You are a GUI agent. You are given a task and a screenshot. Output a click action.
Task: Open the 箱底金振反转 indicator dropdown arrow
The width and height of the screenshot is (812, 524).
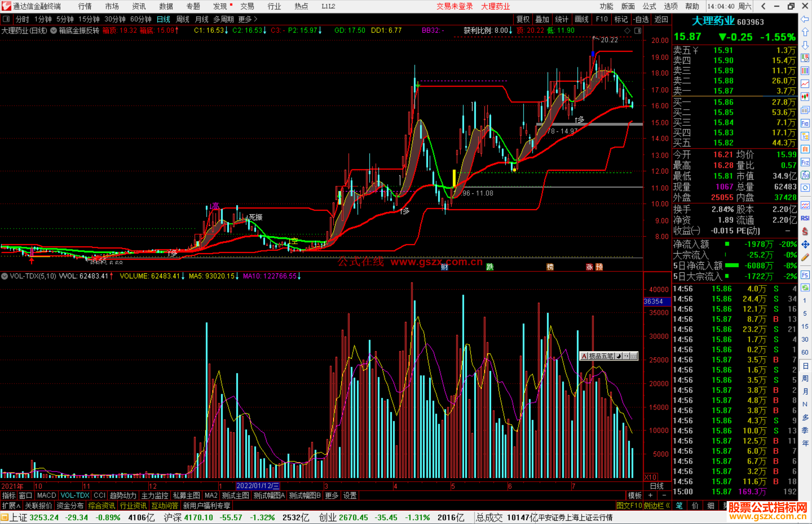(54, 30)
